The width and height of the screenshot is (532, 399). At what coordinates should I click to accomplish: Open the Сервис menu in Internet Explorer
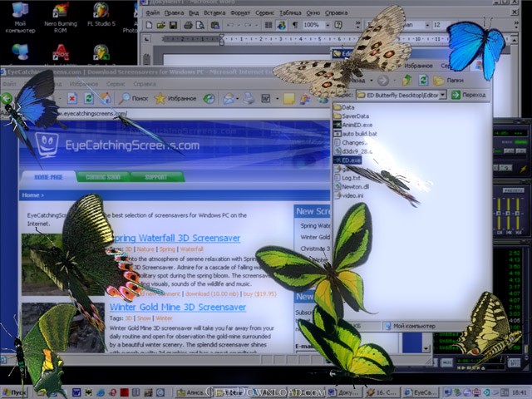[x=116, y=84]
